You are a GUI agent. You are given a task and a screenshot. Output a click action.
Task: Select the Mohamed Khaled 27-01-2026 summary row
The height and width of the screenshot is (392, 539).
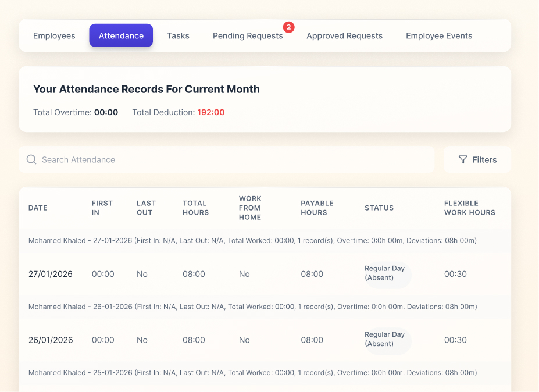point(265,241)
